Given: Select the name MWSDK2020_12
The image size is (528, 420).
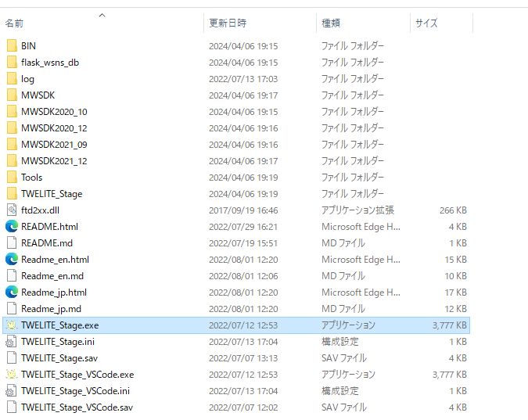Looking at the screenshot, I should 54,128.
